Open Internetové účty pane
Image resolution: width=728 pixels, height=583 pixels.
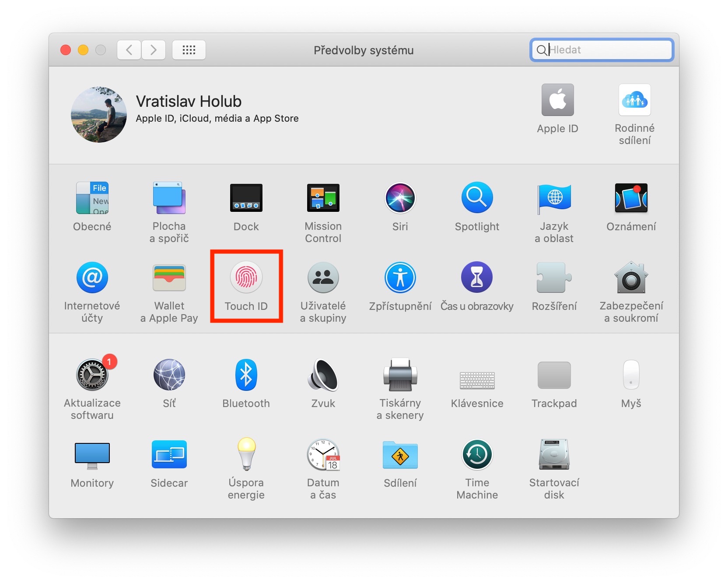[92, 277]
